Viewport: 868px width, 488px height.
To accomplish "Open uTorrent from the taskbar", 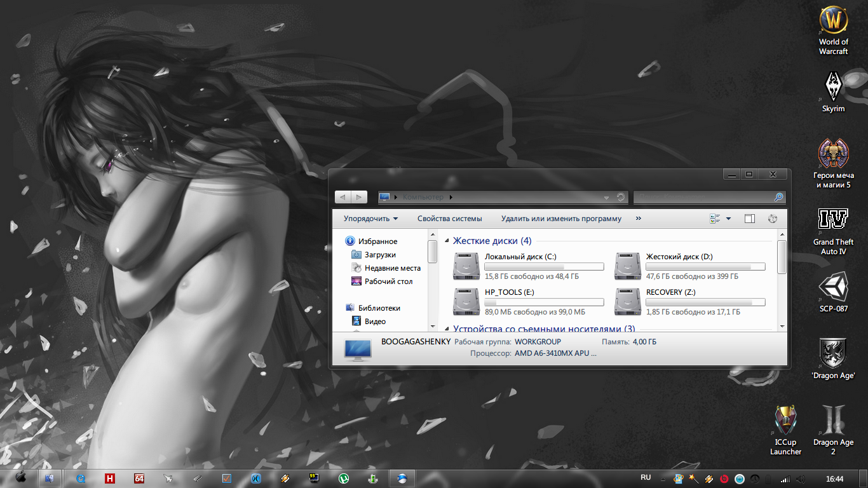I will pyautogui.click(x=343, y=478).
